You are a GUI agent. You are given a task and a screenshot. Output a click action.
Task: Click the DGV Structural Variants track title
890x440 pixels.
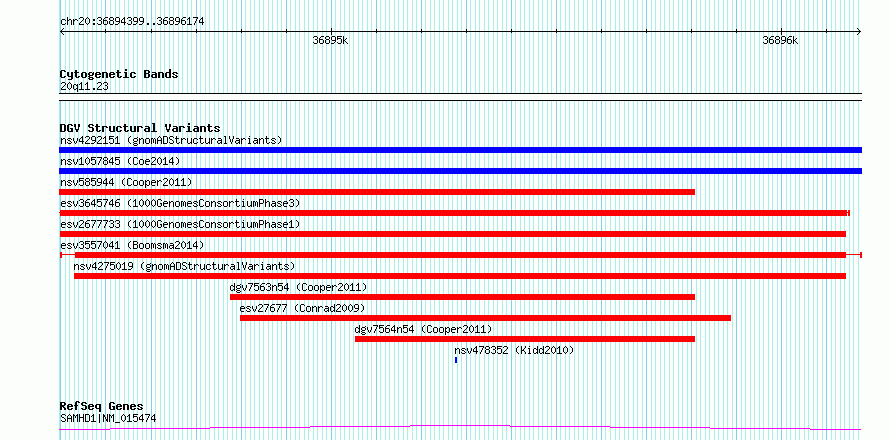pyautogui.click(x=140, y=128)
